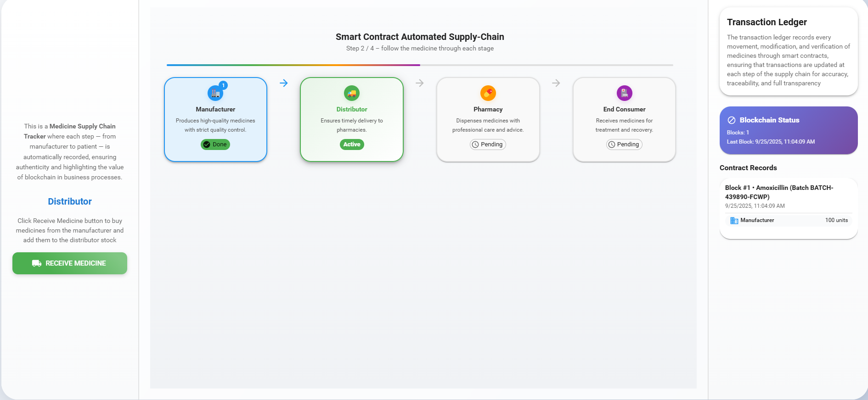
Task: Click the blue arrow after Manufacturer card
Action: [x=284, y=83]
